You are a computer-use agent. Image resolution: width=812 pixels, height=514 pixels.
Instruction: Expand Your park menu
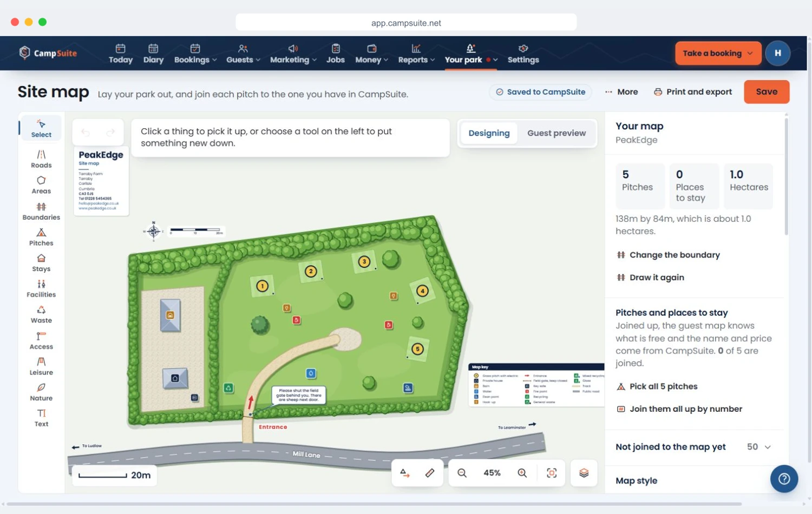pyautogui.click(x=471, y=54)
